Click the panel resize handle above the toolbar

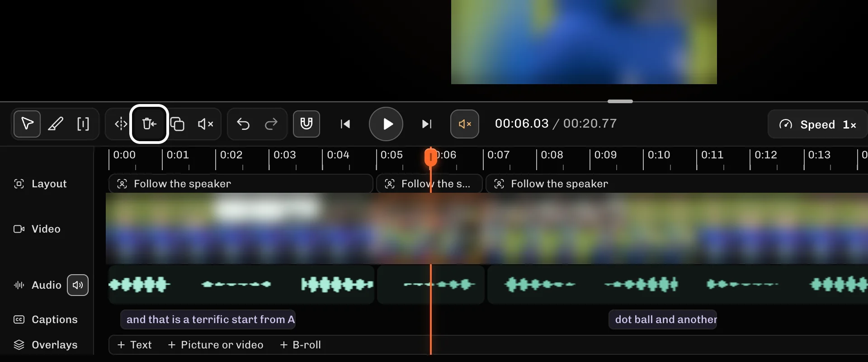620,101
